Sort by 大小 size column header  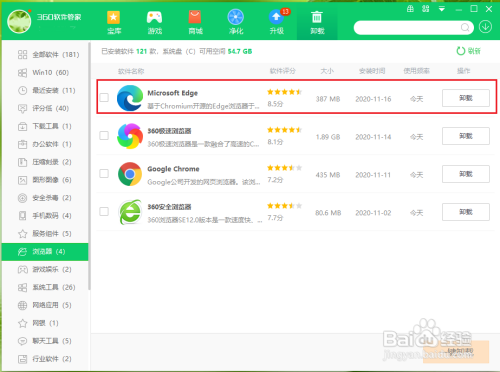click(327, 71)
